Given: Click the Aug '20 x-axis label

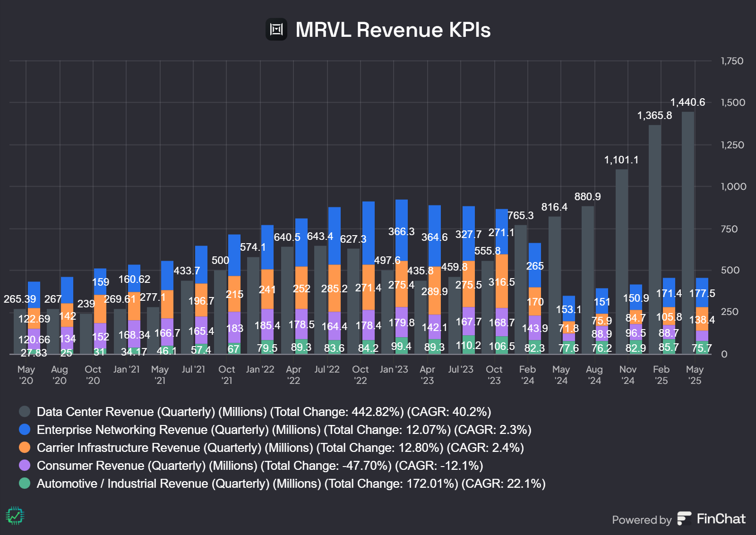Looking at the screenshot, I should tap(60, 375).
